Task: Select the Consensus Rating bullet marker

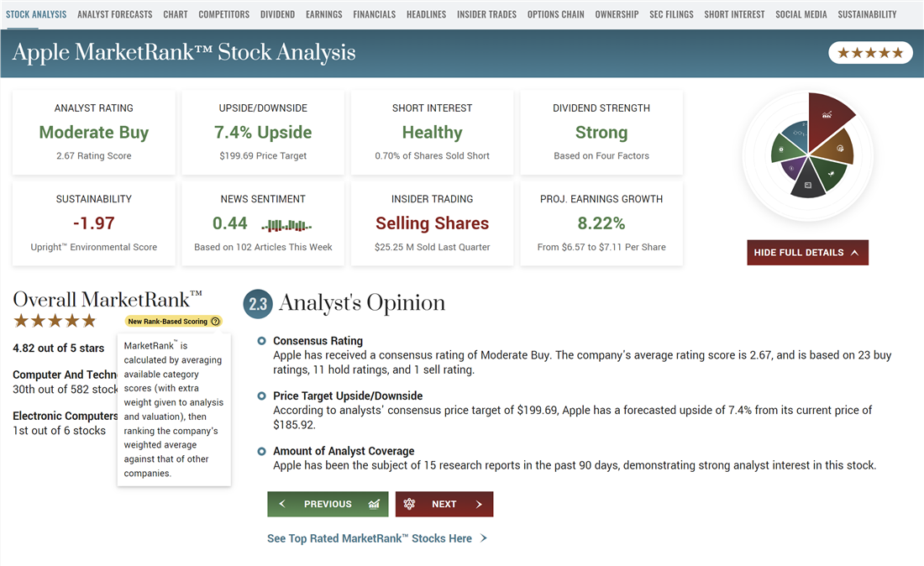Action: 261,341
